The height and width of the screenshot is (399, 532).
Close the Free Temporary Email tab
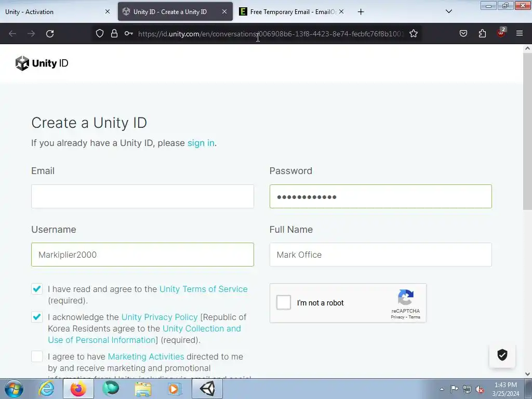click(x=341, y=11)
